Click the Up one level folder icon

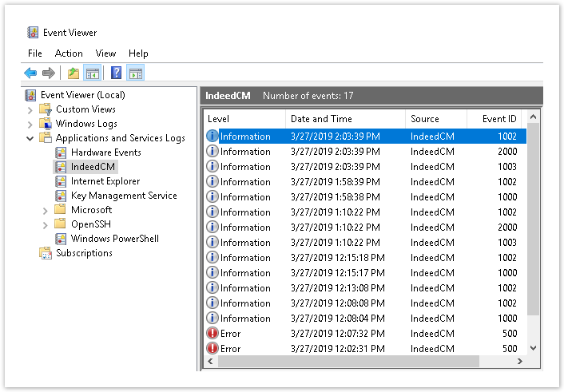click(73, 73)
